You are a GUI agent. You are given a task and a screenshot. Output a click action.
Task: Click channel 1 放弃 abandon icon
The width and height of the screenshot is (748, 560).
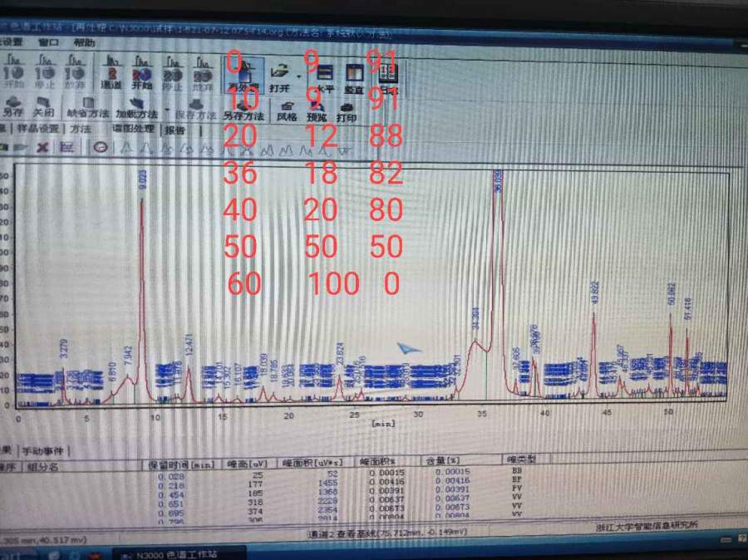click(75, 71)
